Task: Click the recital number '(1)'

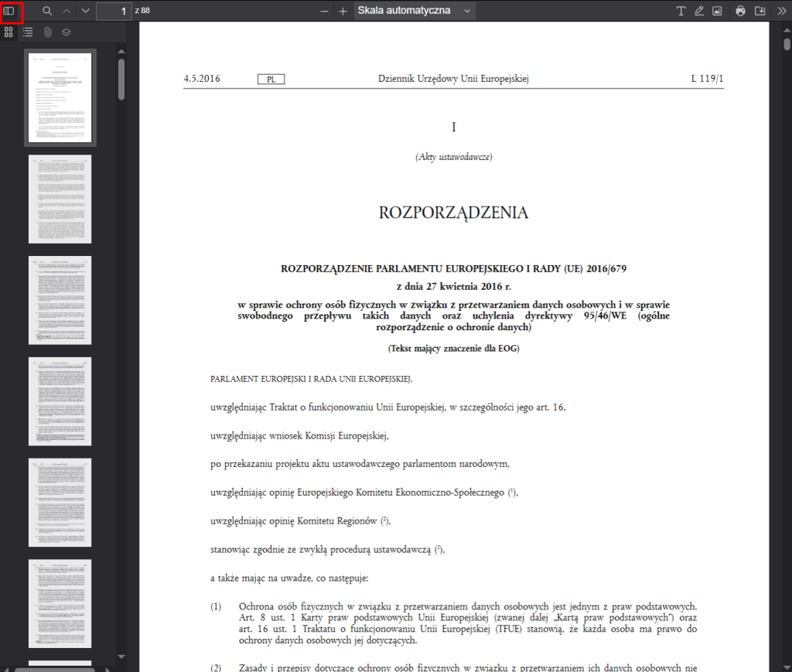Action: 216,607
